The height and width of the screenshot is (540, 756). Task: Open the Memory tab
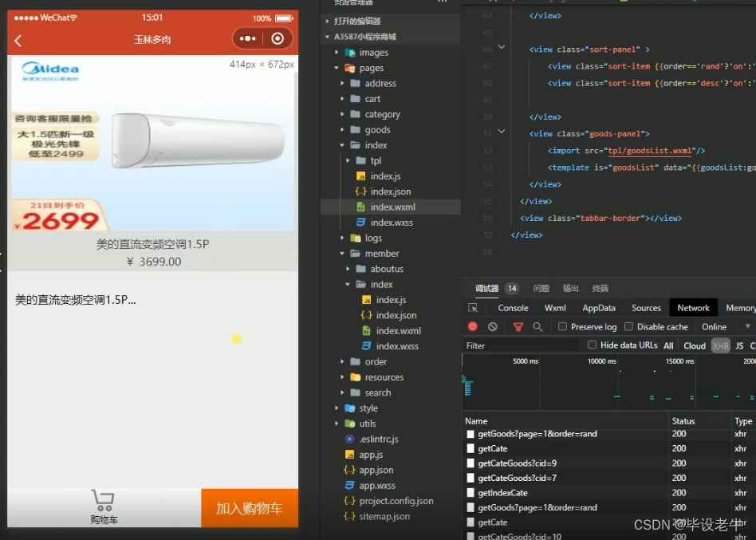pos(740,308)
